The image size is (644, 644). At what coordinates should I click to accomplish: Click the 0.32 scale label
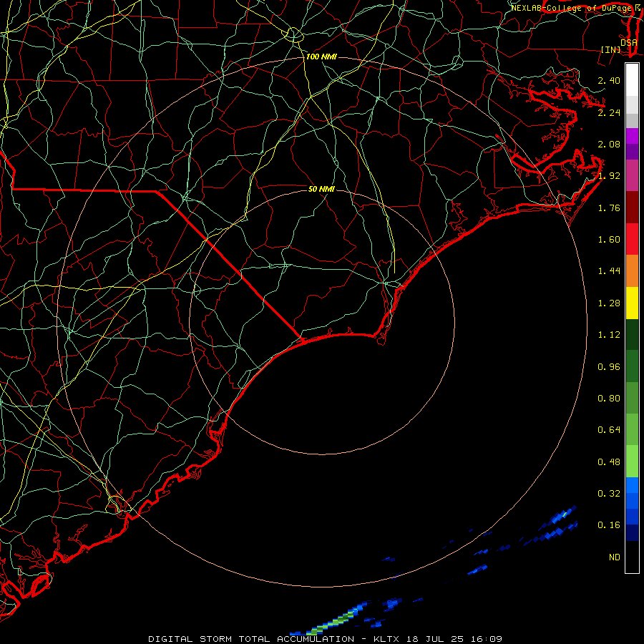point(609,494)
